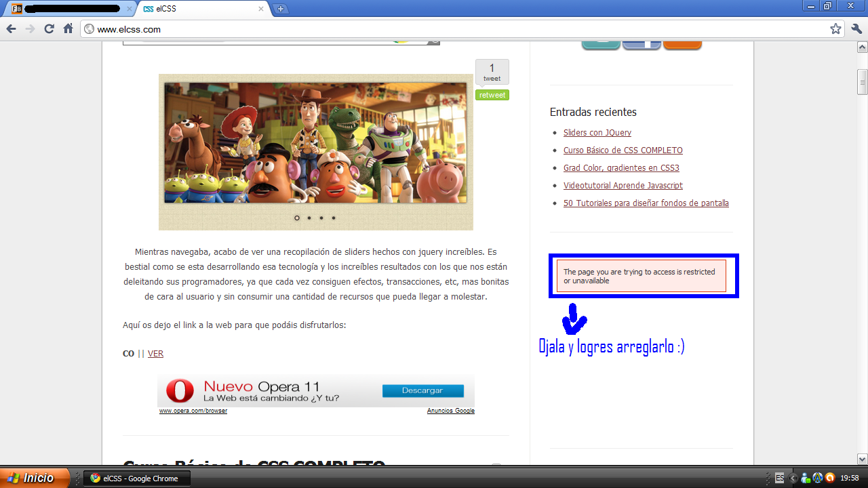Screen dimensions: 868x488
Task: Click the page scrollbar up arrow
Action: point(863,48)
